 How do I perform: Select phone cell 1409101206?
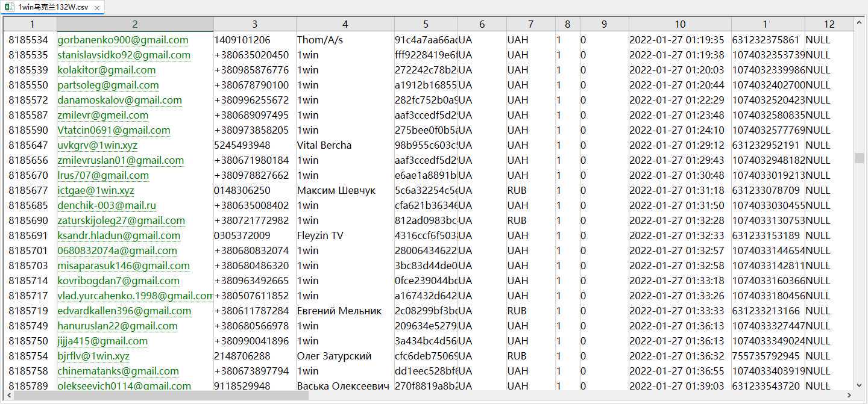(x=255, y=40)
